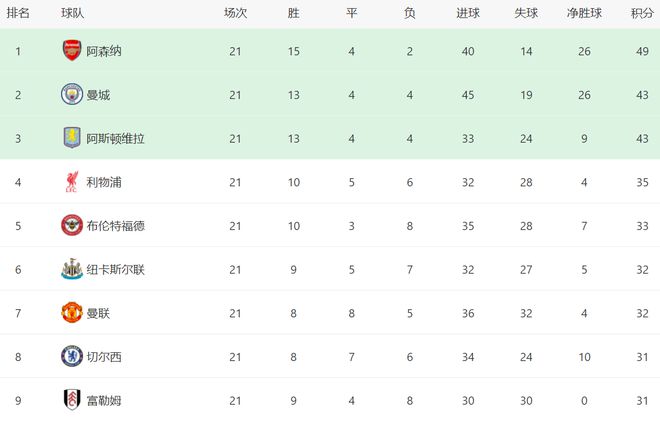Click the Manchester City crest icon

[72, 94]
